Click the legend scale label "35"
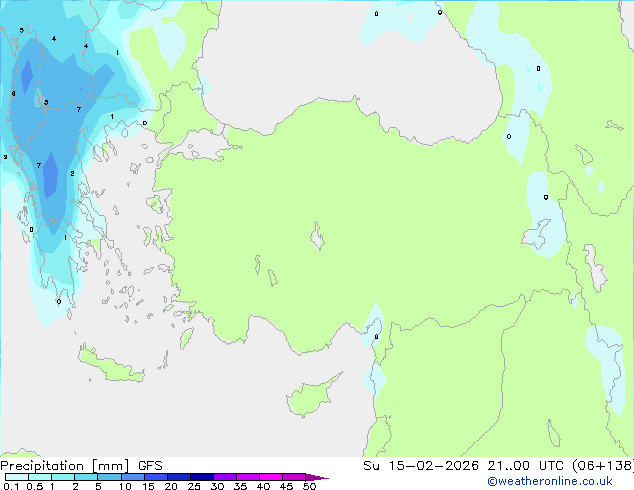Screen dimensions: 634x490 tap(240, 486)
